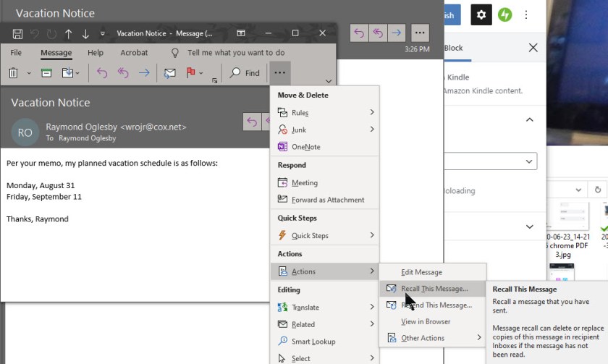Click the green Jetpack lightning icon
The image size is (608, 364).
[505, 14]
